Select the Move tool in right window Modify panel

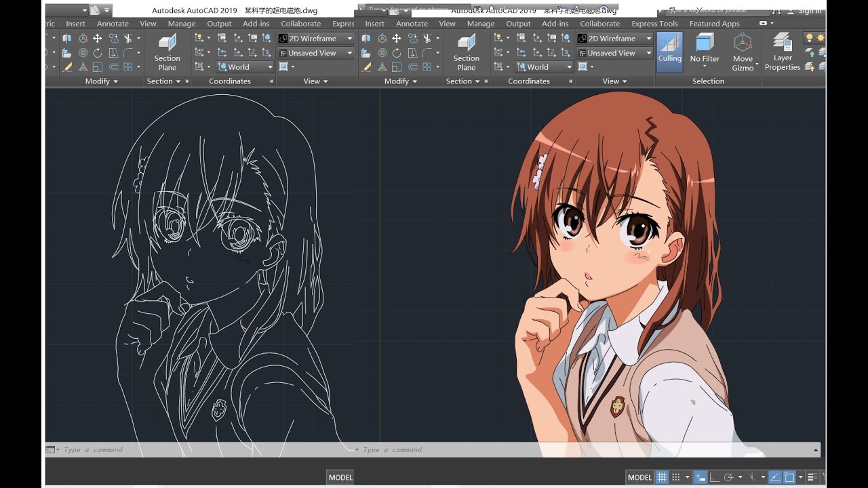click(396, 39)
